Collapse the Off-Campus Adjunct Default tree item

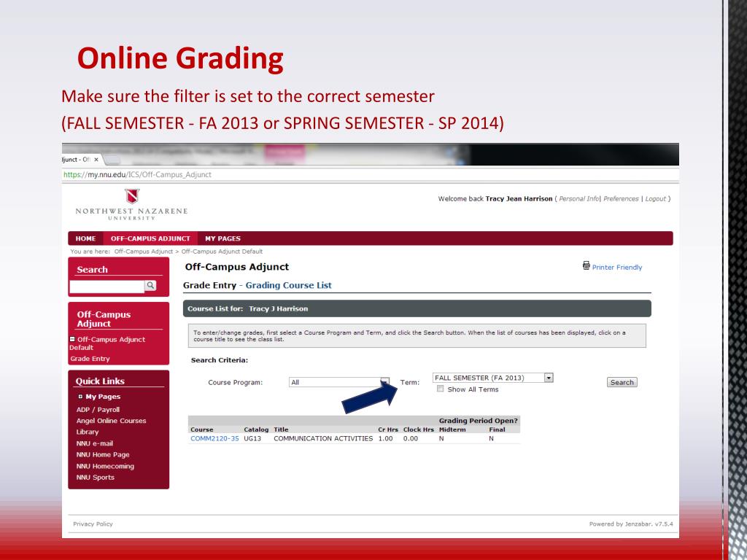[x=72, y=339]
